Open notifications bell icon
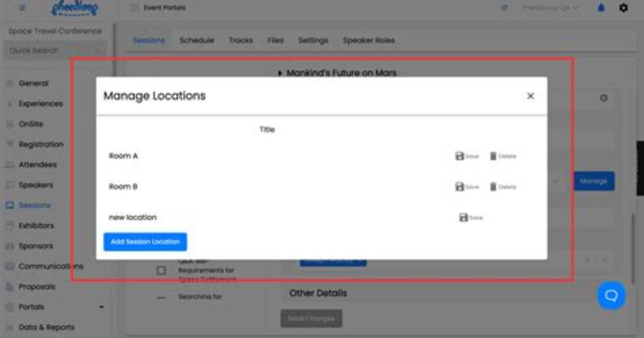The width and height of the screenshot is (644, 338). point(601,8)
